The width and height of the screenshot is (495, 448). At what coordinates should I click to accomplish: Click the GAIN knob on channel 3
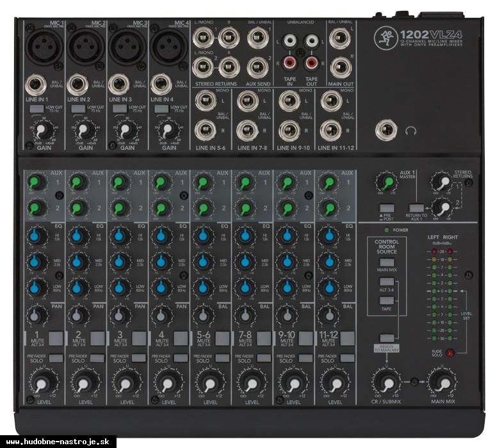point(126,130)
